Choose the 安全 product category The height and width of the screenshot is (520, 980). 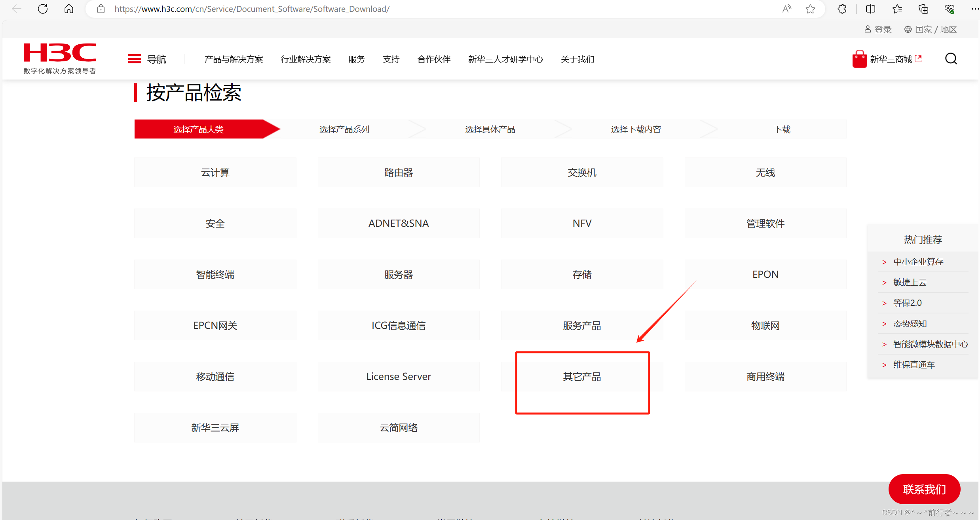(215, 223)
